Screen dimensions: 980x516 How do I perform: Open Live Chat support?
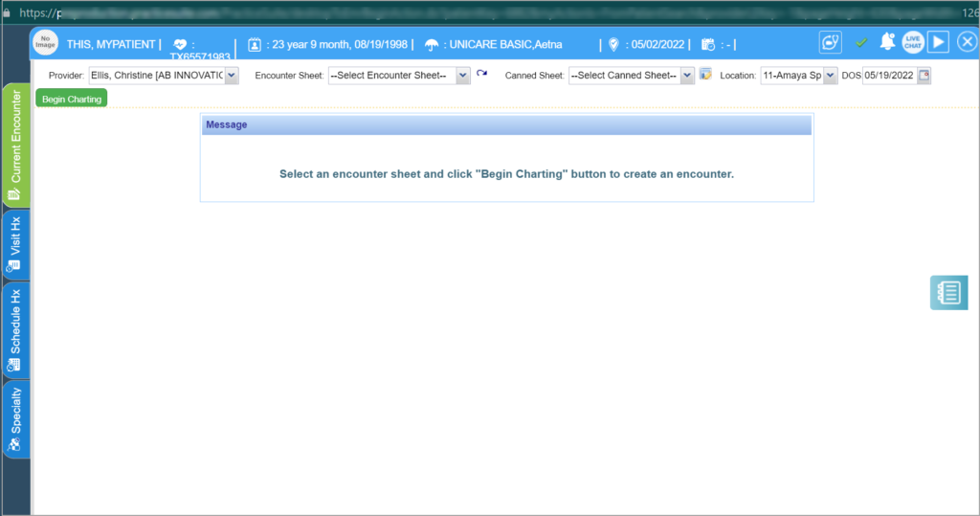click(x=913, y=43)
